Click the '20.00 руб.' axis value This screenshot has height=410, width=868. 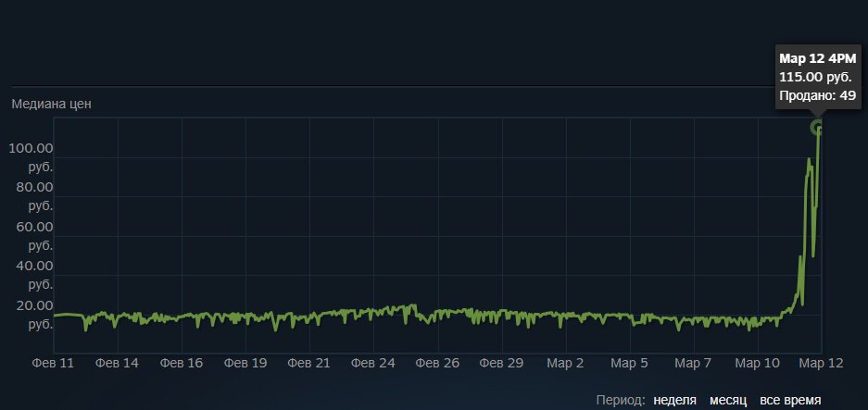point(34,315)
